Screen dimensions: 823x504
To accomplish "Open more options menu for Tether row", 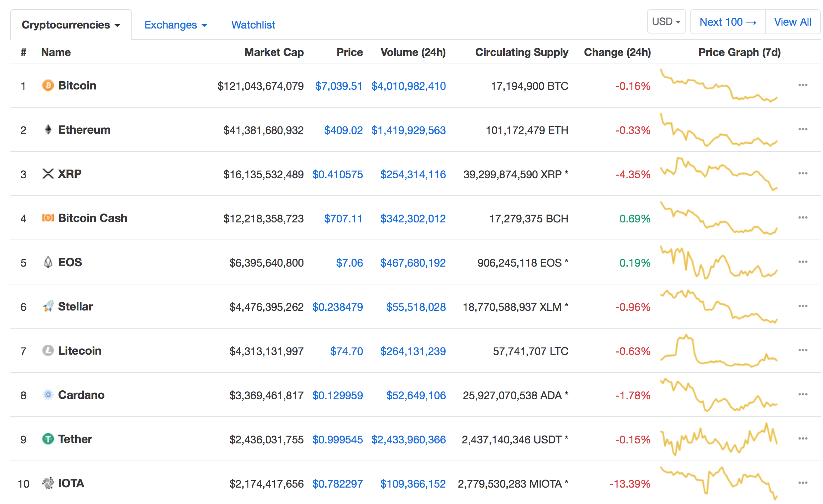I will tap(803, 438).
